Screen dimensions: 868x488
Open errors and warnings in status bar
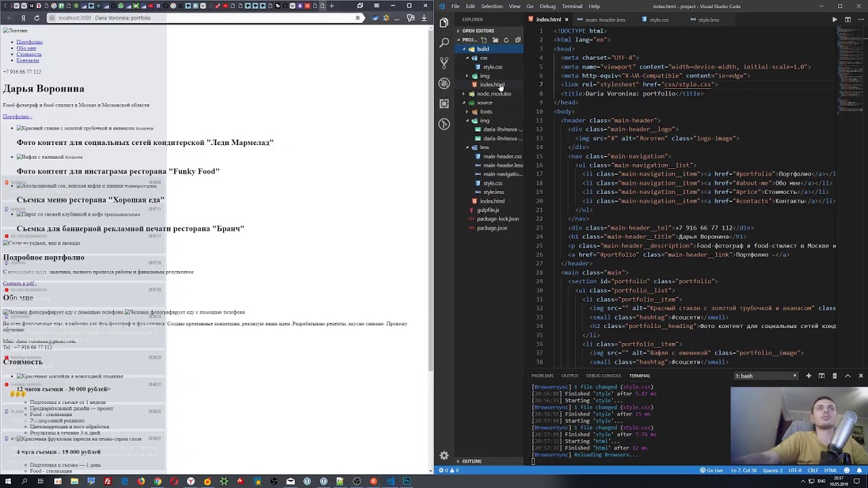click(449, 470)
